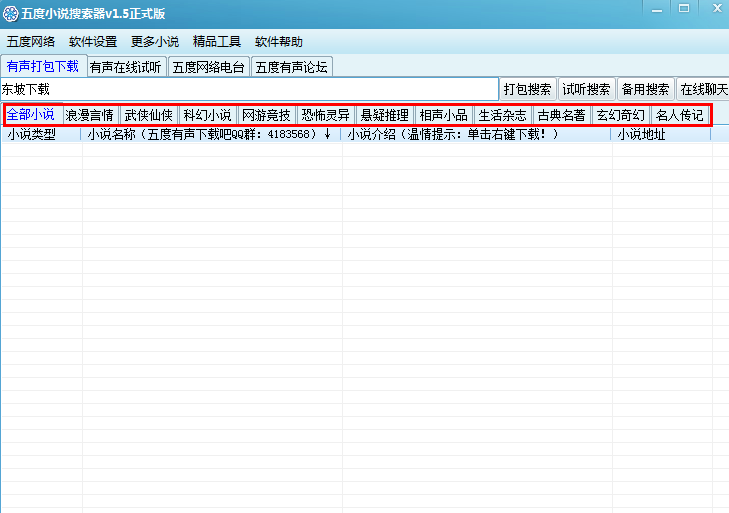The image size is (729, 513).
Task: Select the 生活杂志 category
Action: [x=503, y=115]
